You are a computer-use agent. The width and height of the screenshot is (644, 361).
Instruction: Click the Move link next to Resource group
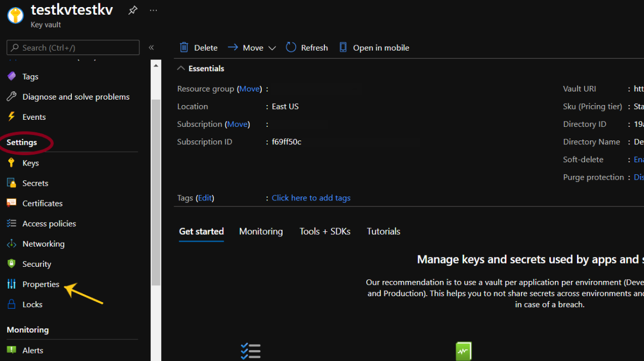tap(249, 89)
